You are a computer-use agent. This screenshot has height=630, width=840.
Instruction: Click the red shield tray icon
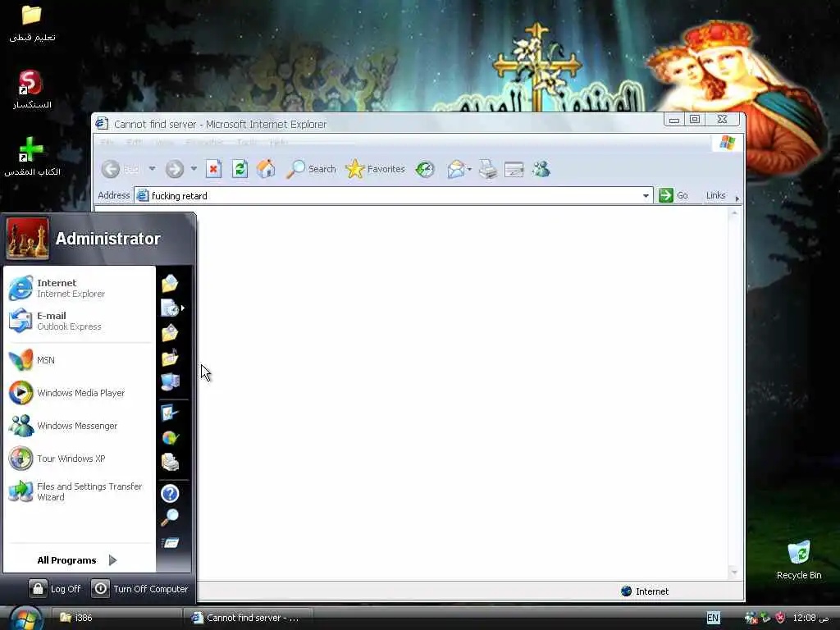780,618
